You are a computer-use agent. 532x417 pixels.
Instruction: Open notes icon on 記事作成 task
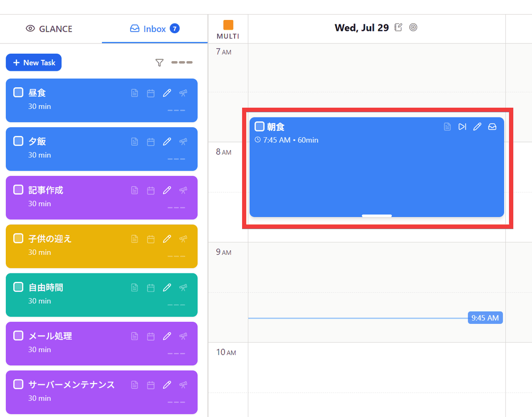click(x=134, y=190)
